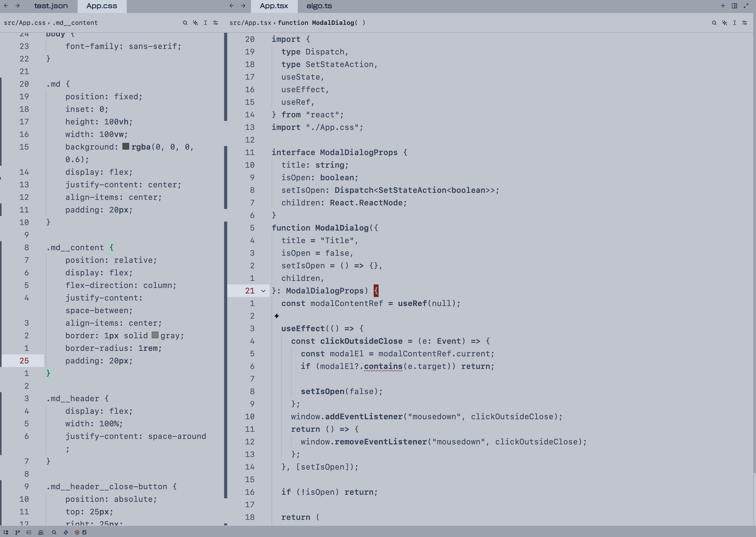This screenshot has width=756, height=537.
Task: Click gray color swatch in border property
Action: 155,335
